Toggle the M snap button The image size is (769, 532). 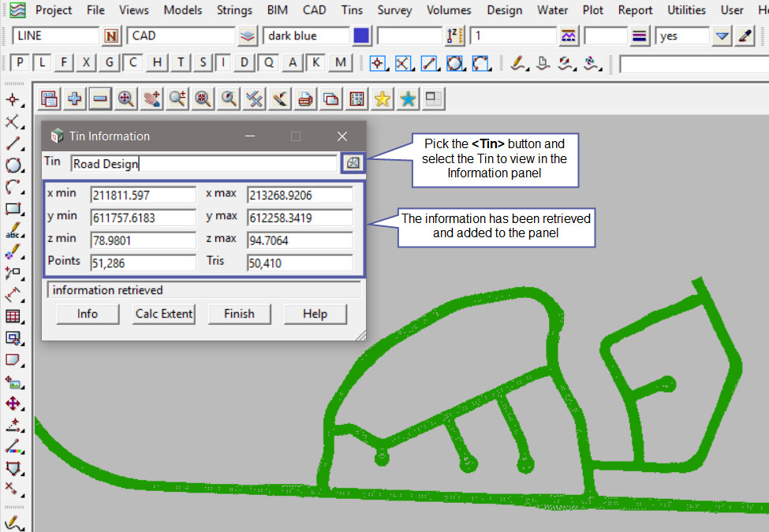340,63
